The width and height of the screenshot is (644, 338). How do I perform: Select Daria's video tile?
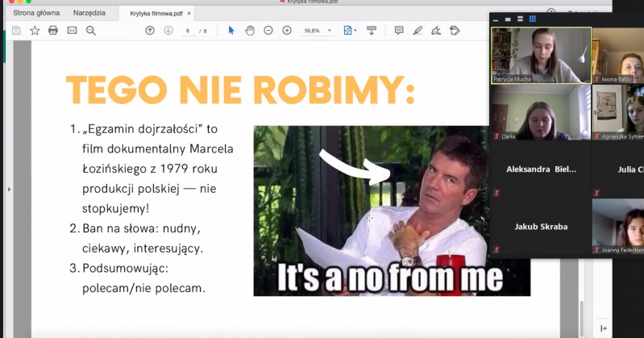coord(542,113)
